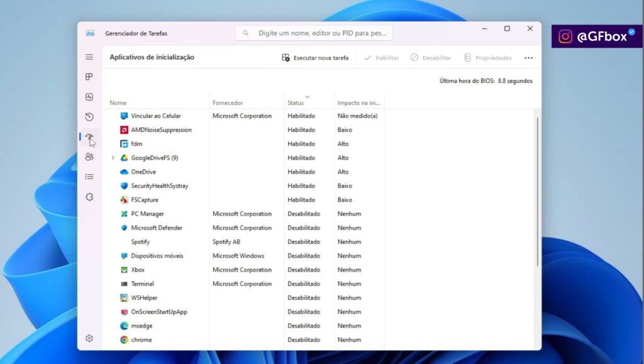This screenshot has width=644, height=364.
Task: Click Habilitado status of SecurityHealthSystray row
Action: [x=301, y=186]
